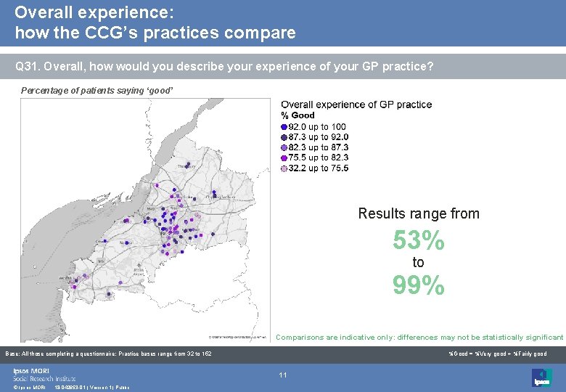The image size is (566, 392).
Task: Select the '99%' result figure
Action: pyautogui.click(x=419, y=285)
